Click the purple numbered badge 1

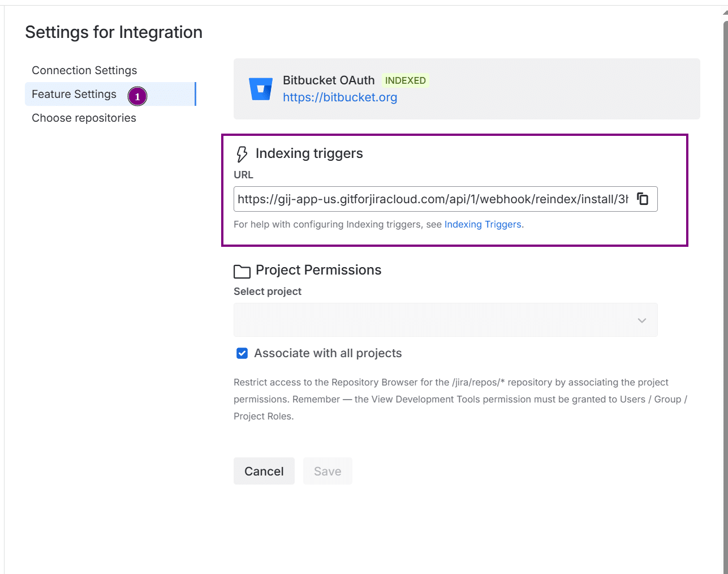click(137, 97)
